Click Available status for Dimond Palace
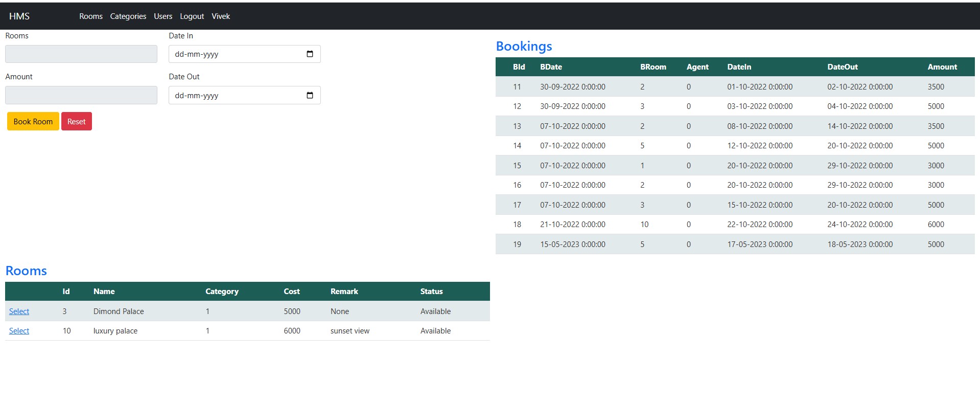 [x=435, y=311]
